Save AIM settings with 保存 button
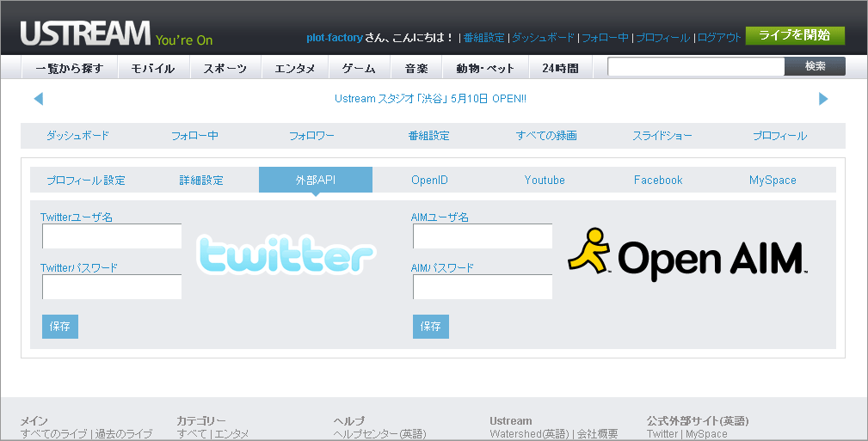The height and width of the screenshot is (441, 868). point(431,327)
